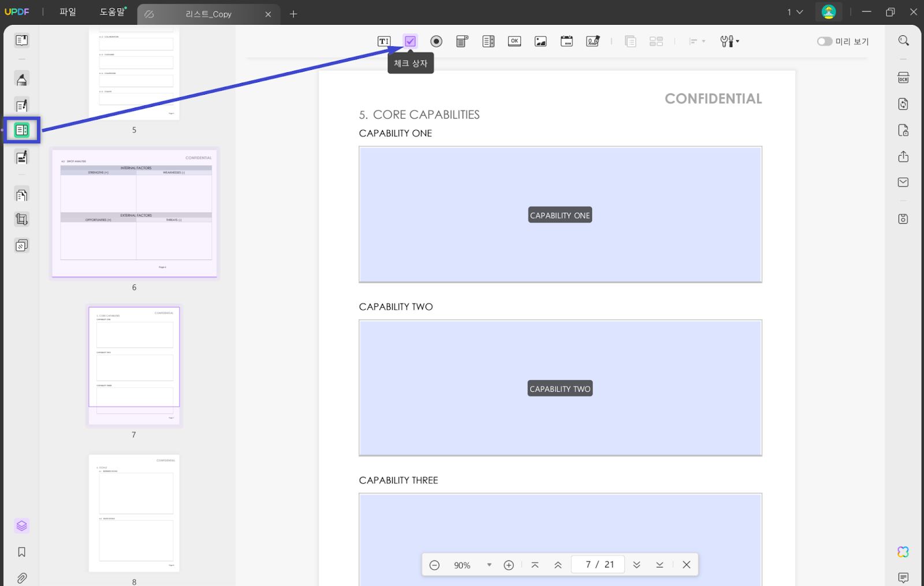Screen dimensions: 924x586
Task: Switch to the 리스트_Copy tab
Action: click(x=208, y=14)
